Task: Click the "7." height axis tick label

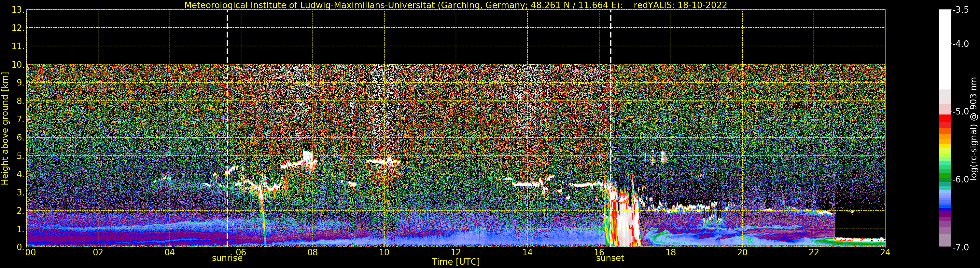Action: point(20,120)
